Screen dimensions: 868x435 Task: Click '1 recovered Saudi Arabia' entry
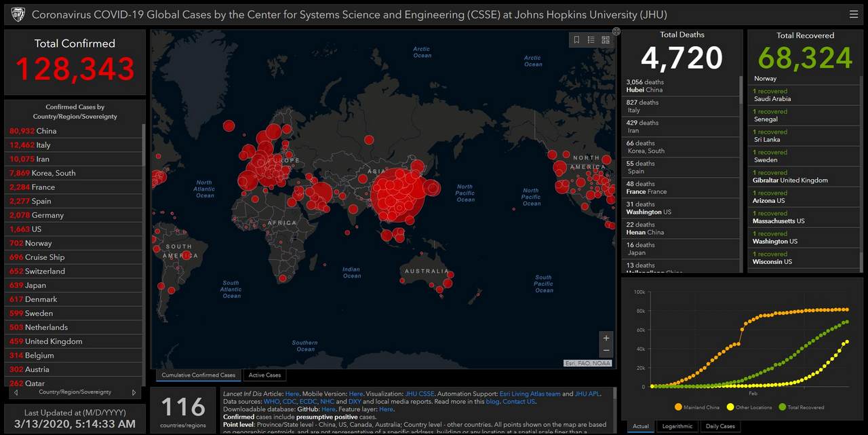click(x=805, y=95)
